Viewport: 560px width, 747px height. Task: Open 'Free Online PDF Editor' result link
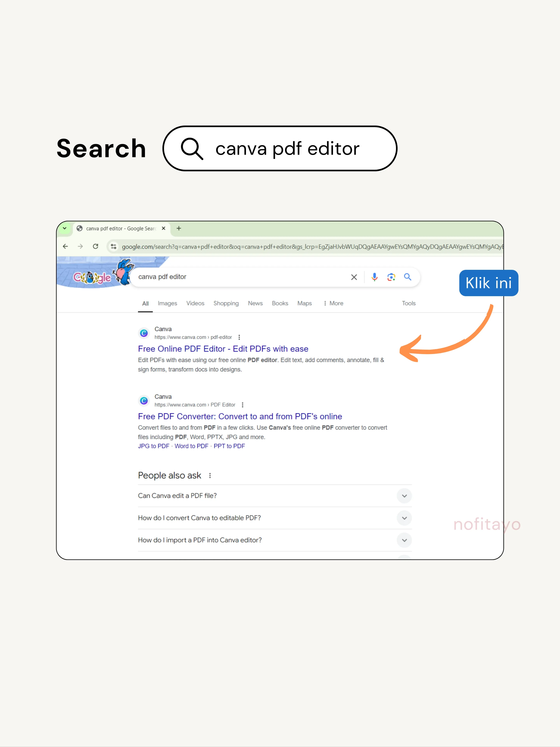pyautogui.click(x=223, y=349)
